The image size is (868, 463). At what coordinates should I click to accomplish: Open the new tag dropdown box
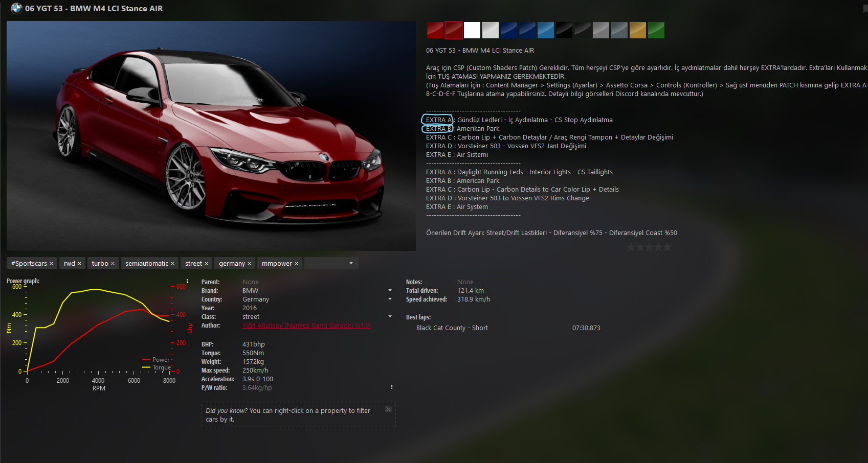(x=331, y=263)
